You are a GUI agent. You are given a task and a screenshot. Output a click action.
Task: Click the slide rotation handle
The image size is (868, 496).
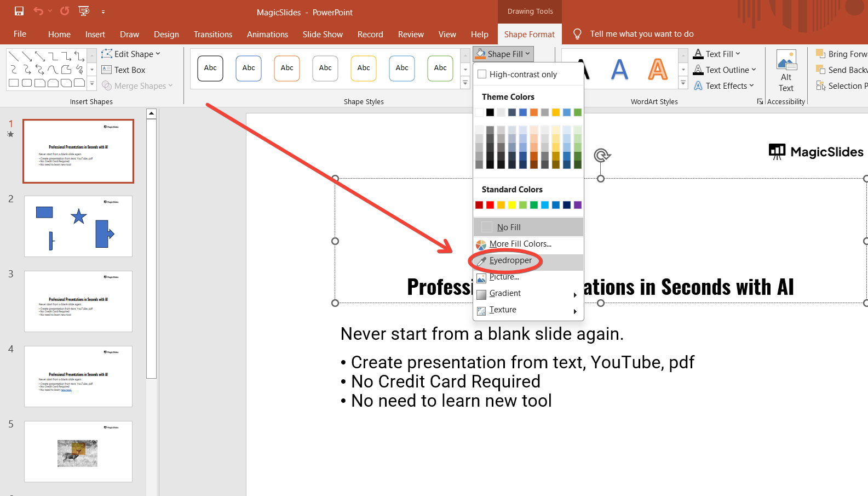click(601, 155)
